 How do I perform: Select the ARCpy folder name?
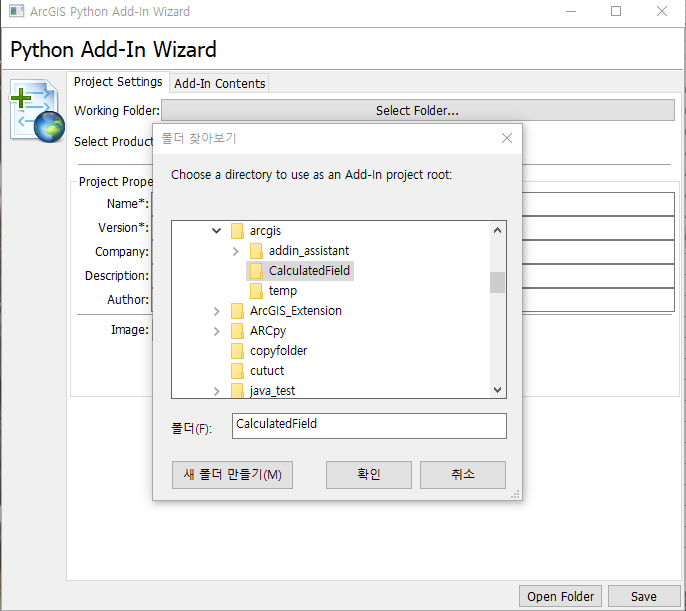(x=268, y=331)
